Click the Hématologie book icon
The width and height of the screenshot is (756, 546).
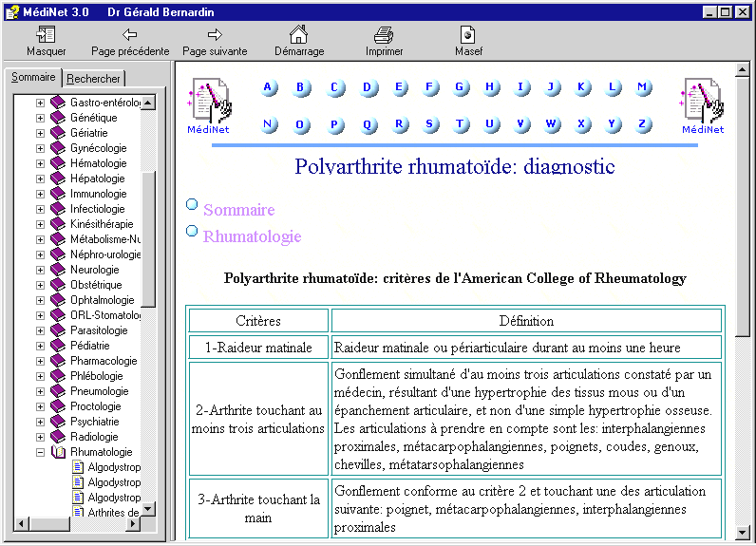point(58,163)
